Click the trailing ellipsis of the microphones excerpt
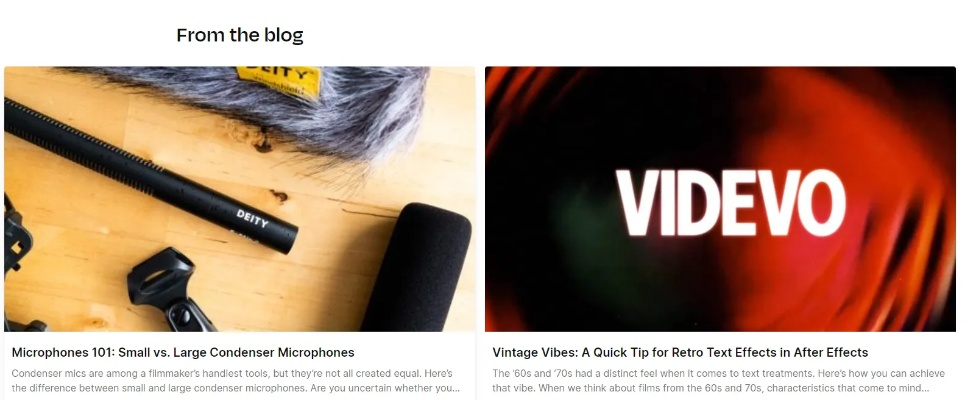The height and width of the screenshot is (400, 976). [x=456, y=389]
